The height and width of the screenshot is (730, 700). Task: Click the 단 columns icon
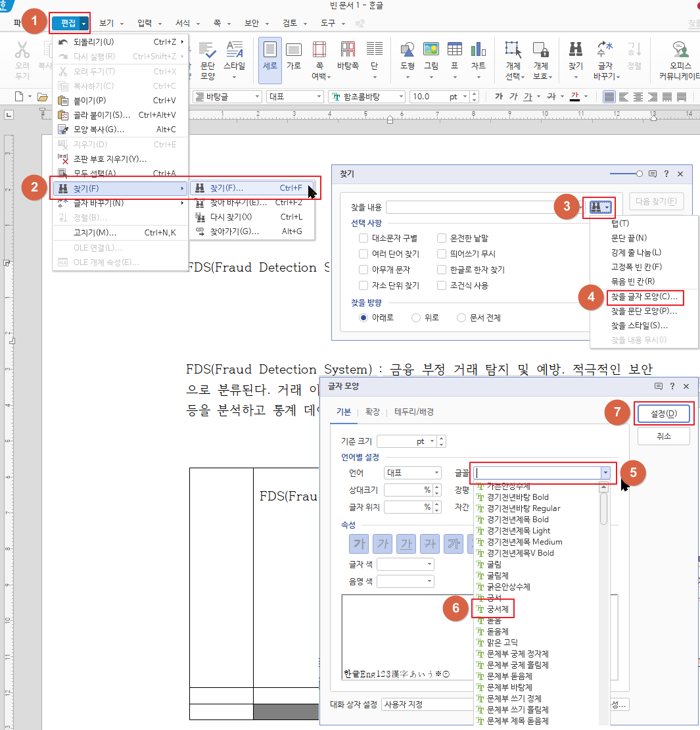(374, 60)
